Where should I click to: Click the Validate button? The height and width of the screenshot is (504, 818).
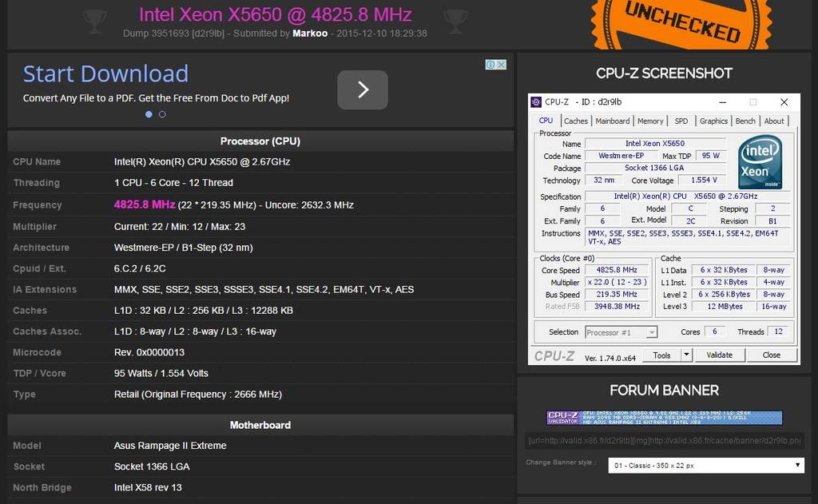(x=720, y=355)
